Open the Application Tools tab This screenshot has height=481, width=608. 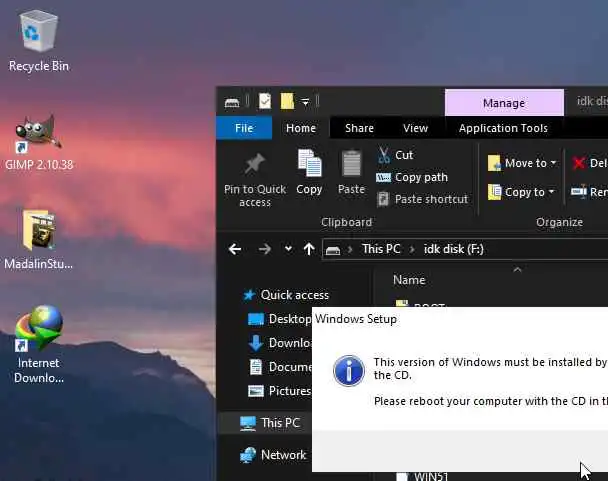[503, 128]
